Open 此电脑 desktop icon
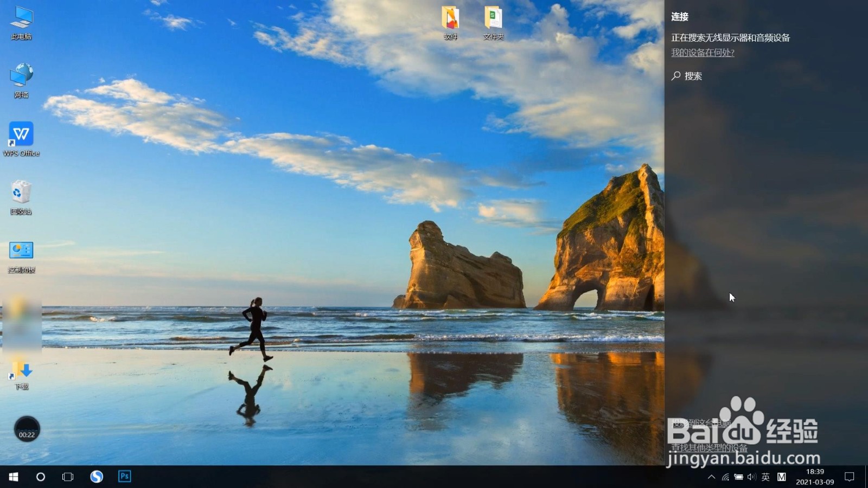Viewport: 868px width, 488px height. tap(21, 23)
